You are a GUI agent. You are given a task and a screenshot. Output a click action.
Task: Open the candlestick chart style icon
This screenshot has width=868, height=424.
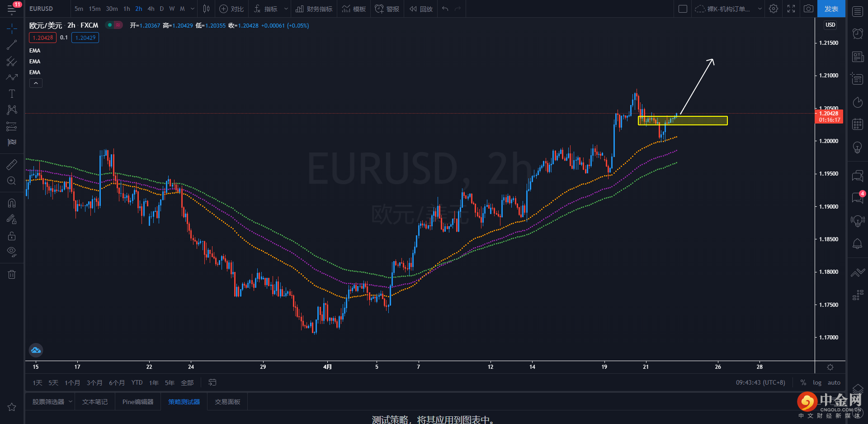206,9
